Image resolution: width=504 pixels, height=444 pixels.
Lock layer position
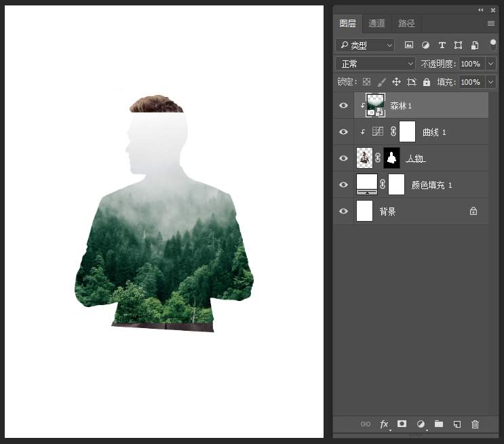click(x=396, y=82)
